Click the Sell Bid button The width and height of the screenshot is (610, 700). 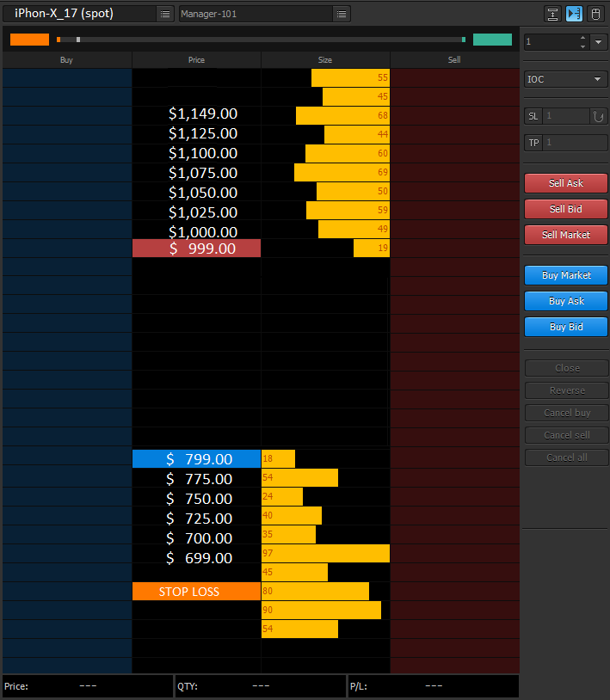pyautogui.click(x=566, y=209)
